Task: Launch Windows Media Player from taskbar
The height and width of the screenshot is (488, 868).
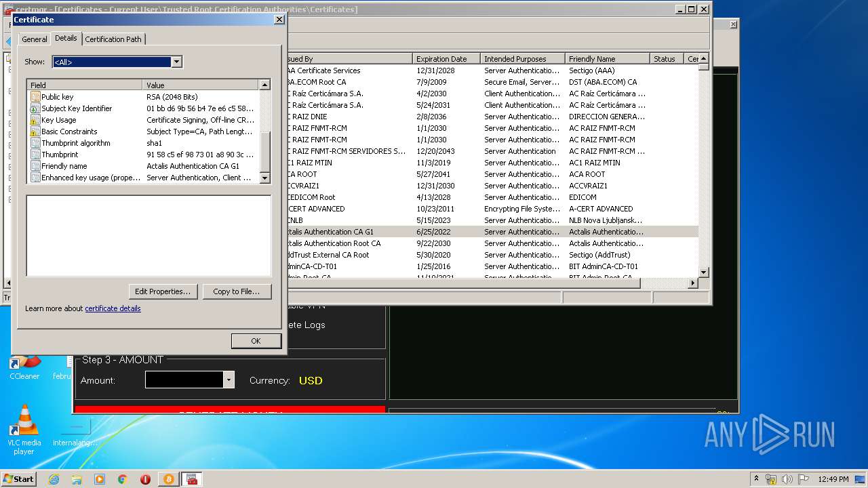Action: tap(100, 479)
